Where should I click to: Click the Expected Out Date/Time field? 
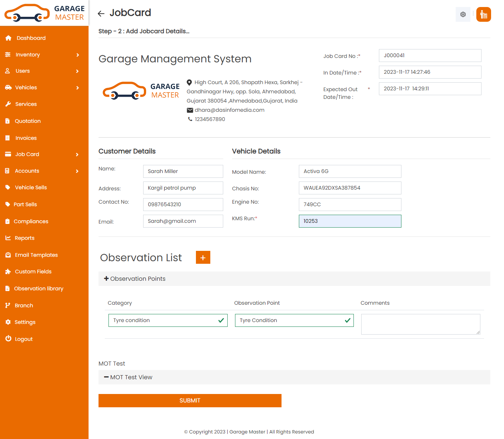tap(430, 89)
